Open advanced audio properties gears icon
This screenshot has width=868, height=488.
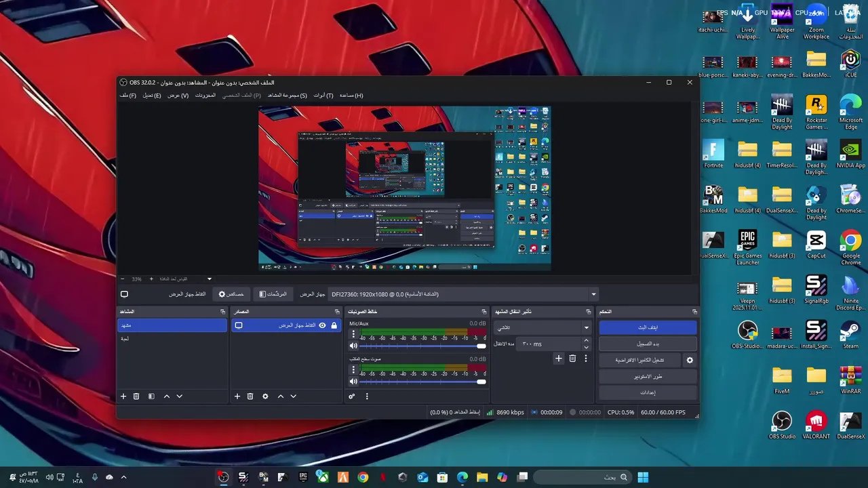(x=352, y=396)
